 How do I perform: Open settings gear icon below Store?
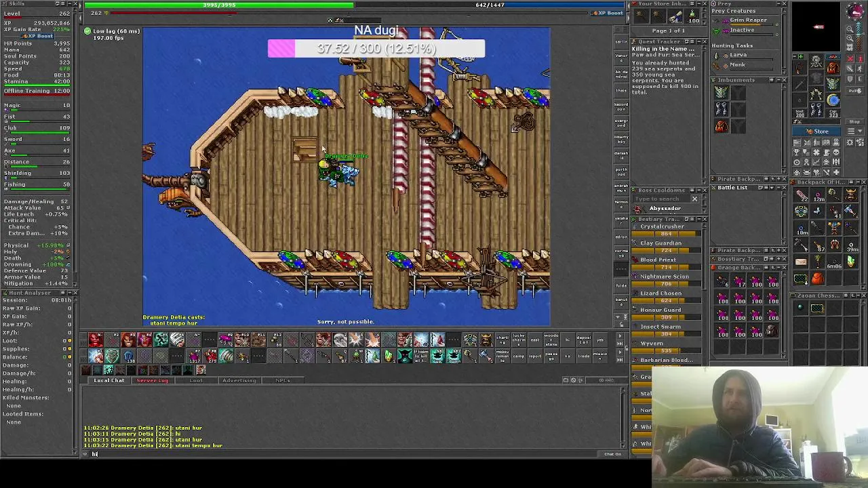pyautogui.click(x=850, y=142)
